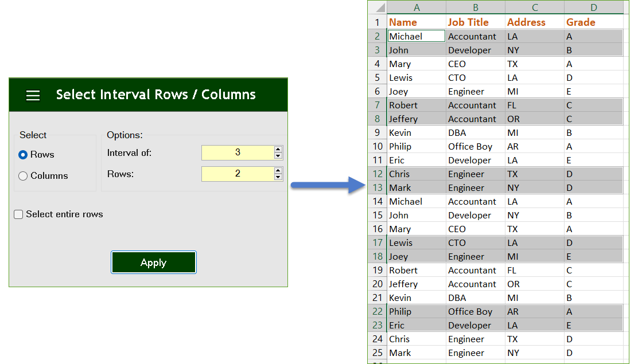Click grade E cell in row 23

pyautogui.click(x=594, y=326)
